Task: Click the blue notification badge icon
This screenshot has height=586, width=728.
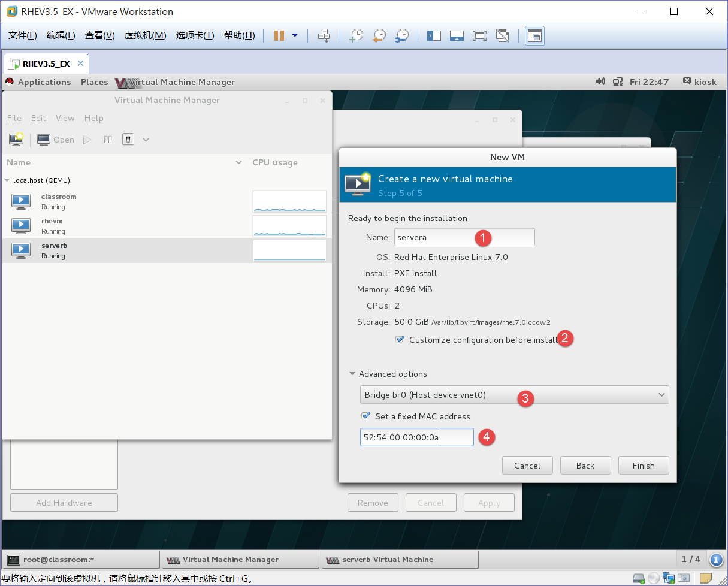Action: point(716,560)
